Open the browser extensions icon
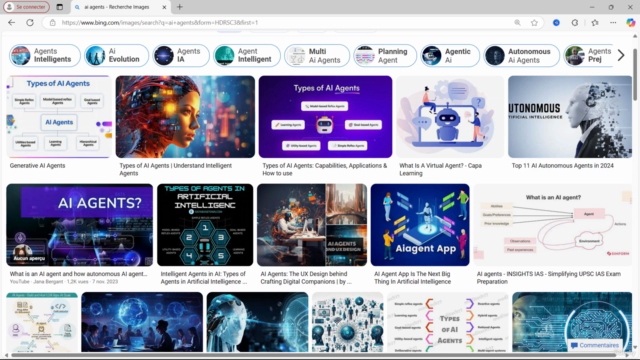The image size is (640, 360). point(575,23)
